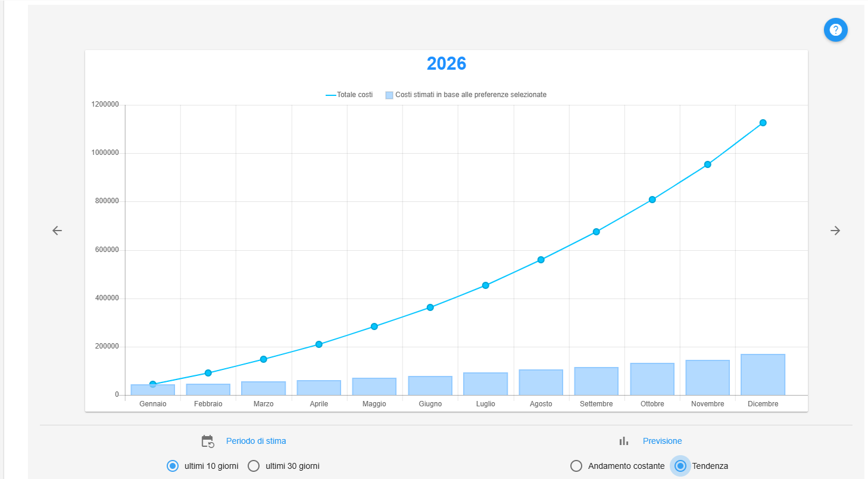Click the Novembre estimated cost bar

[x=707, y=378]
